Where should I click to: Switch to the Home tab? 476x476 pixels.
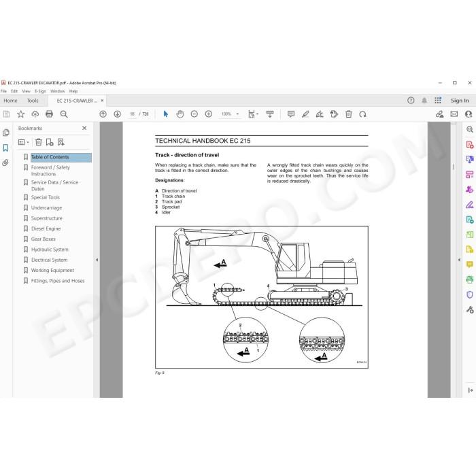10,101
